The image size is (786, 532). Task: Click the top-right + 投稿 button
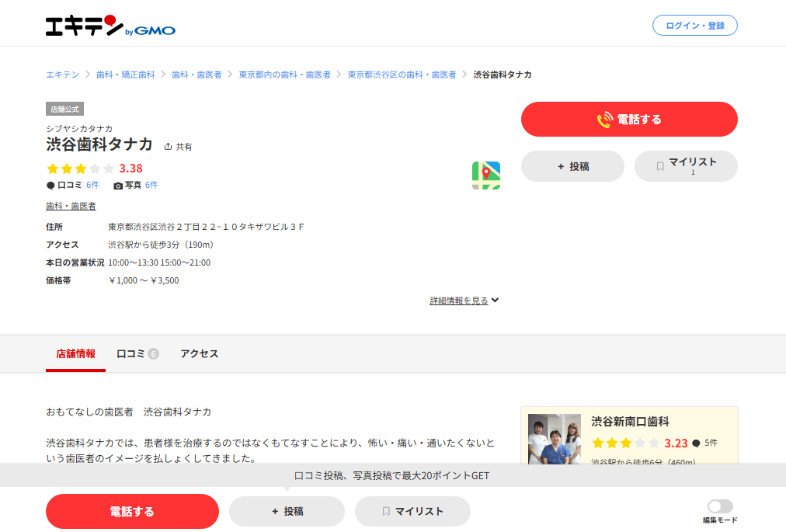pos(572,166)
